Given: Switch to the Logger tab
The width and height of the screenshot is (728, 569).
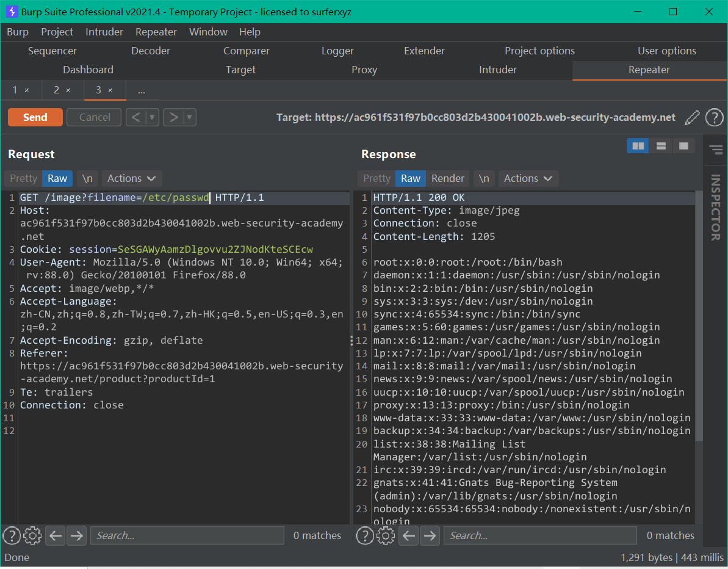Looking at the screenshot, I should [337, 51].
